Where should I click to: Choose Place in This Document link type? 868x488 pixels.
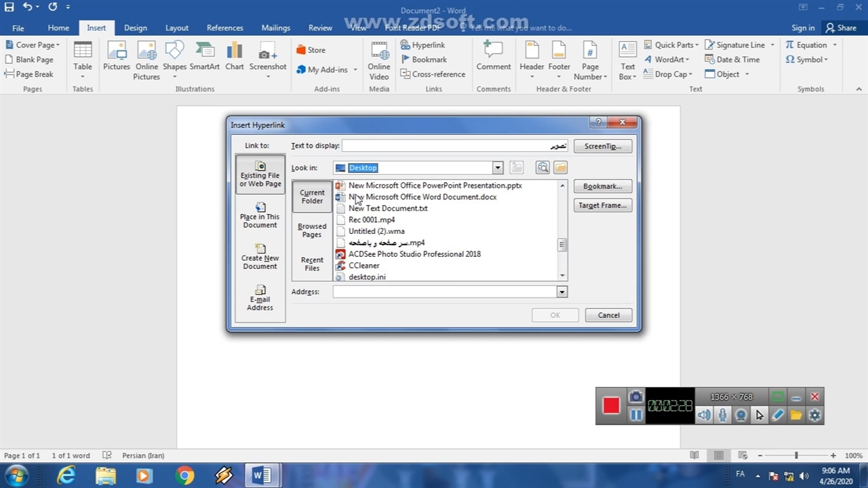click(x=260, y=216)
